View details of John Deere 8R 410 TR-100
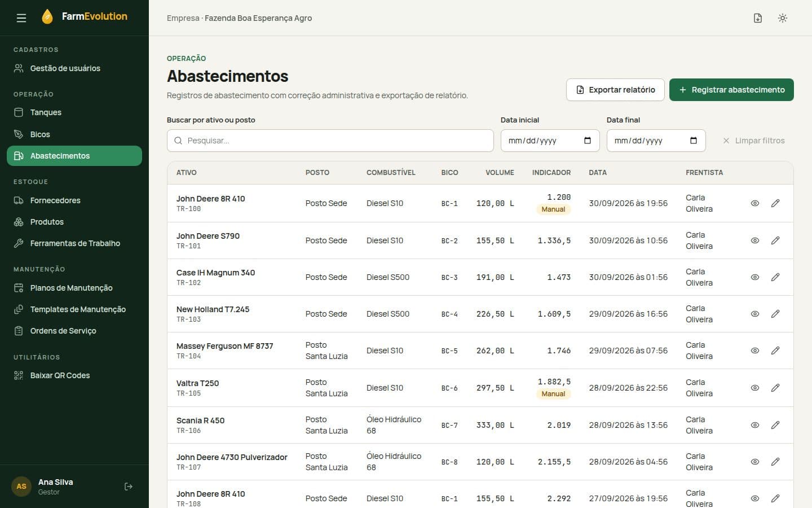Image resolution: width=812 pixels, height=508 pixels. 755,203
